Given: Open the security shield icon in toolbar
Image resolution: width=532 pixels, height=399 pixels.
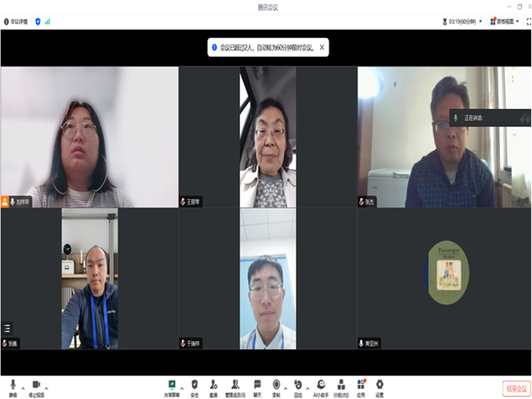Looking at the screenshot, I should [195, 385].
